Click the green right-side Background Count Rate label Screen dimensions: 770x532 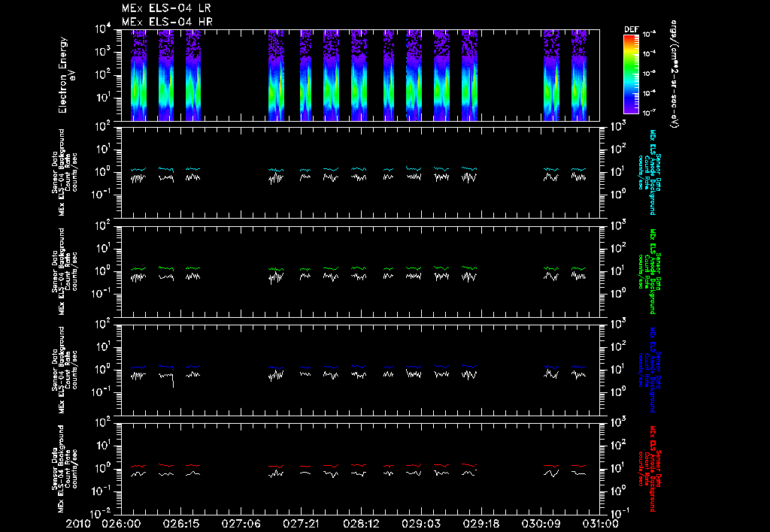pyautogui.click(x=649, y=271)
